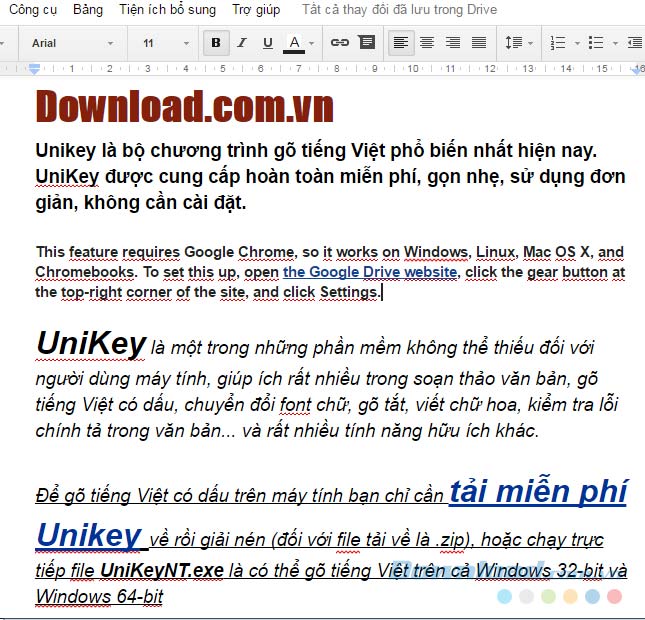Image resolution: width=645 pixels, height=620 pixels.
Task: Select right align icon
Action: click(x=453, y=42)
